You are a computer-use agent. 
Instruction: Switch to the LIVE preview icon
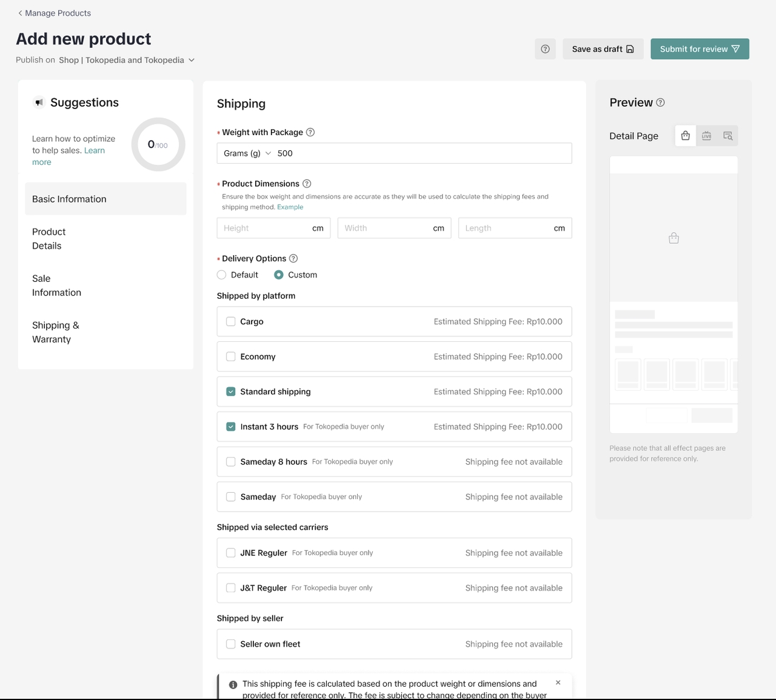706,136
